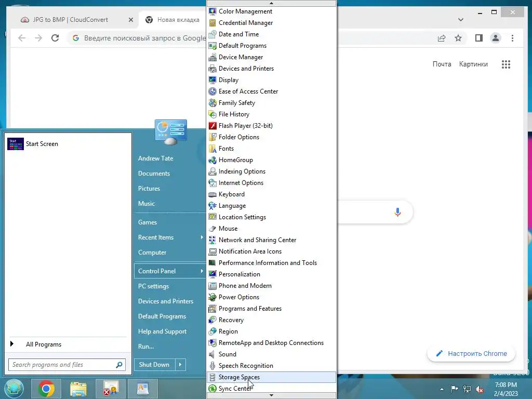Image resolution: width=532 pixels, height=399 pixels.
Task: Open File Explorer from the taskbar
Action: point(78,389)
